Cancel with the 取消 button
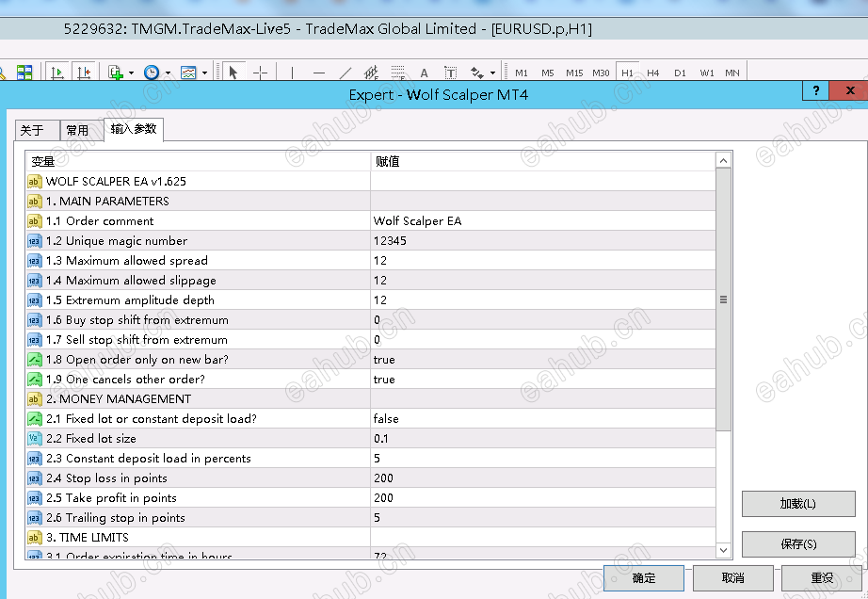The image size is (868, 599). click(733, 578)
